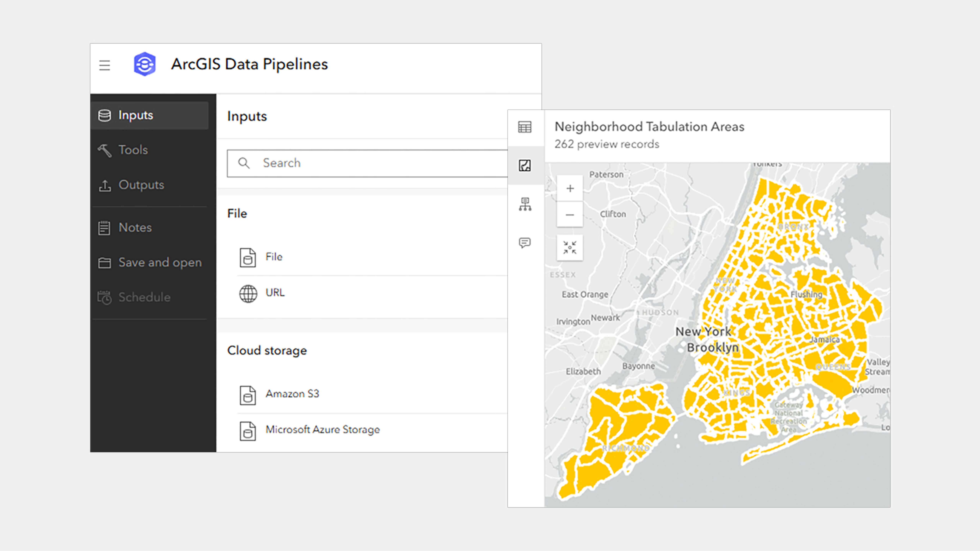Open the hamburger menu icon
The width and height of the screenshot is (980, 551).
105,65
